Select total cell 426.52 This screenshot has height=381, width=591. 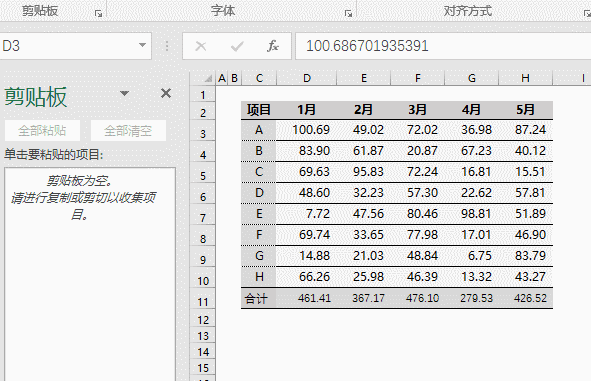click(525, 298)
